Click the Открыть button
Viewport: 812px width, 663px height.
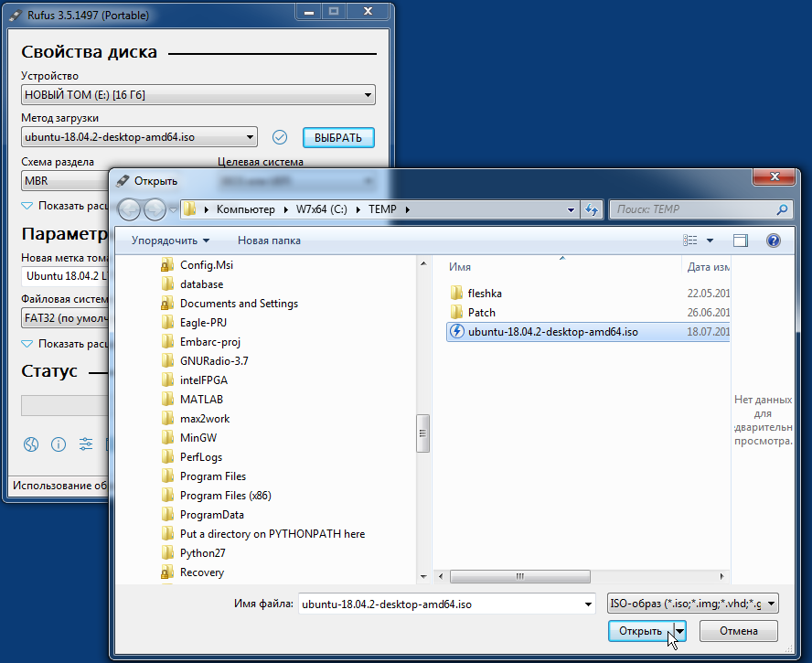pyautogui.click(x=641, y=631)
